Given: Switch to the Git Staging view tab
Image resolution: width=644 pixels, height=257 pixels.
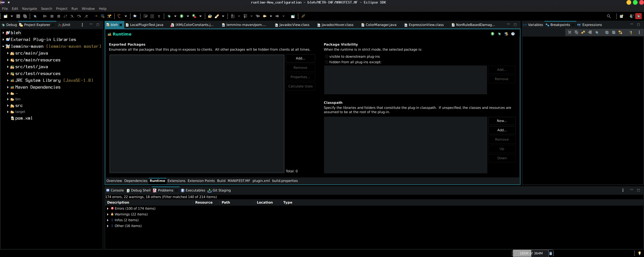Looking at the screenshot, I should pyautogui.click(x=219, y=190).
